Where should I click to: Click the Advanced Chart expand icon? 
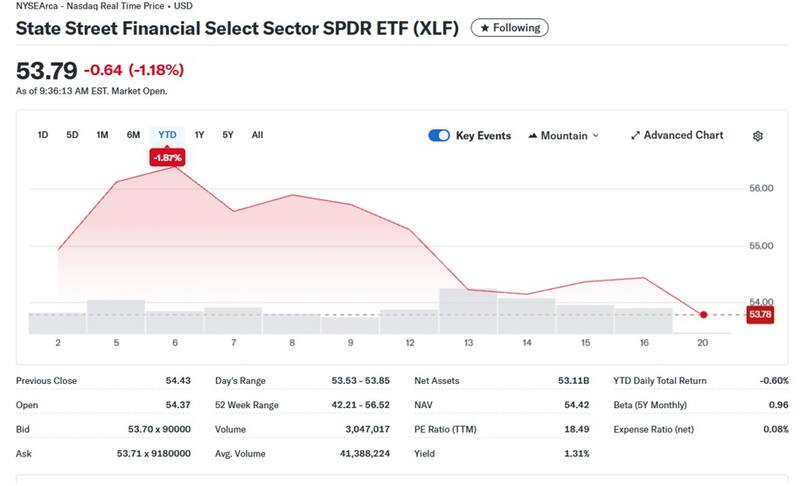tap(635, 136)
